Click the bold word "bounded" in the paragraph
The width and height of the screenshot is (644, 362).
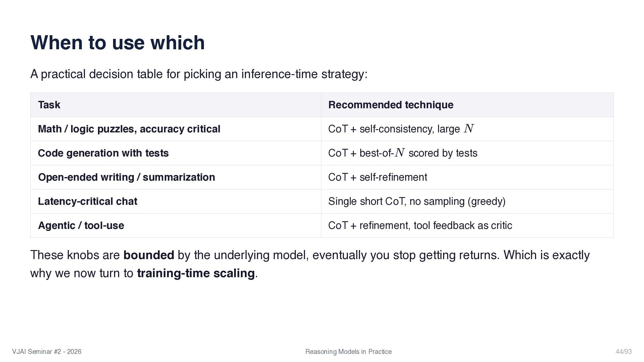tap(149, 255)
